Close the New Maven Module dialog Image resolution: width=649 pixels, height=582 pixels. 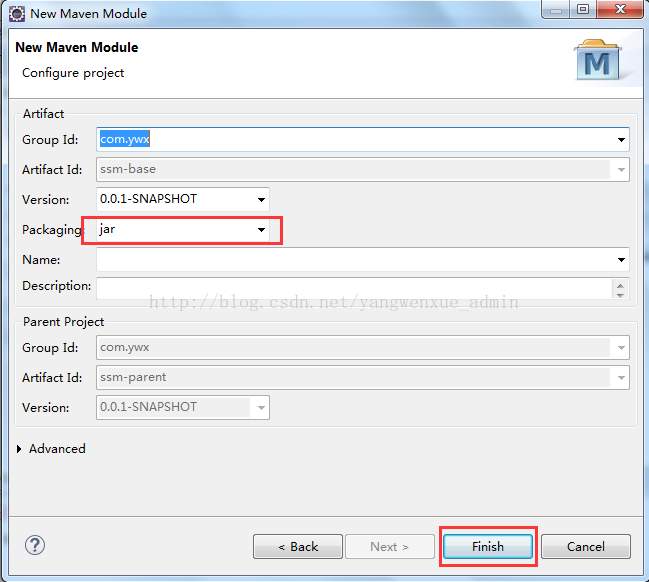tap(620, 9)
